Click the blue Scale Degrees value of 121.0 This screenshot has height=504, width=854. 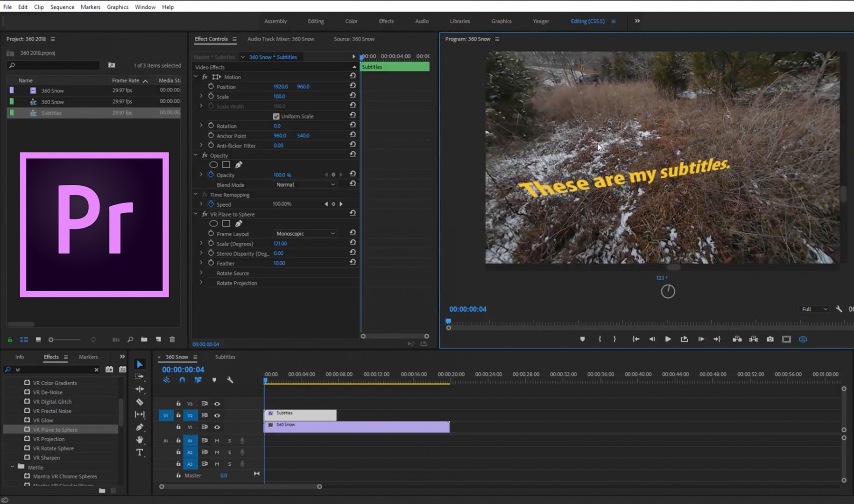click(280, 243)
